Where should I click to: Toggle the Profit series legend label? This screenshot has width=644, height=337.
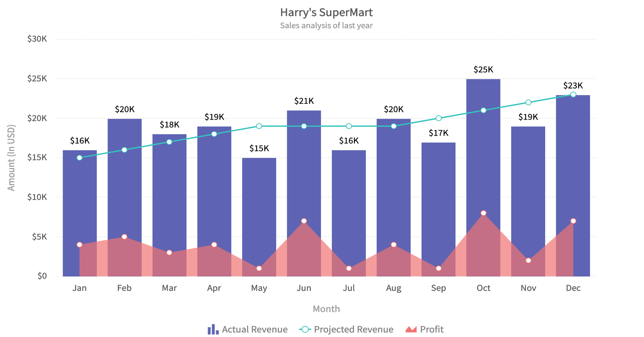431,329
